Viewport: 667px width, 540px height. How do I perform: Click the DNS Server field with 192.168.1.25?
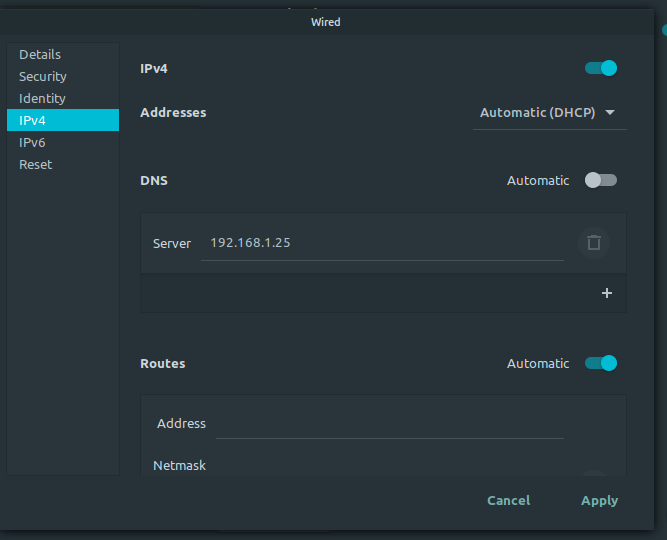click(x=382, y=243)
